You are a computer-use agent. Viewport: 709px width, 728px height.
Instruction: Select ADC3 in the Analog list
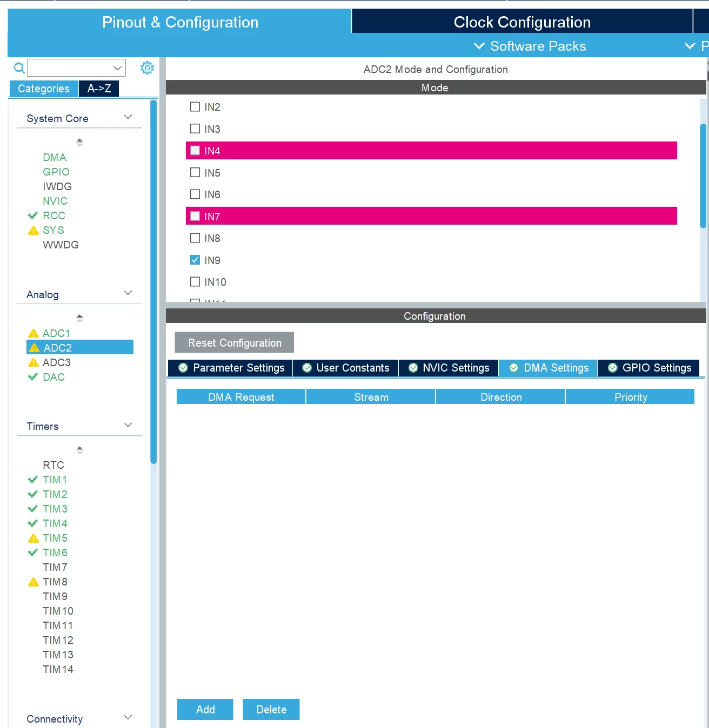pyautogui.click(x=57, y=362)
